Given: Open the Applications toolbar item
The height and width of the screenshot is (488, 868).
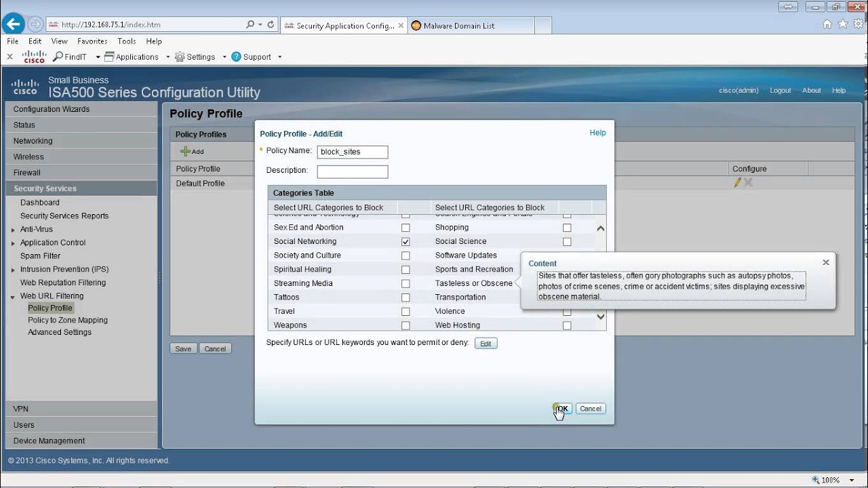Looking at the screenshot, I should coord(132,57).
